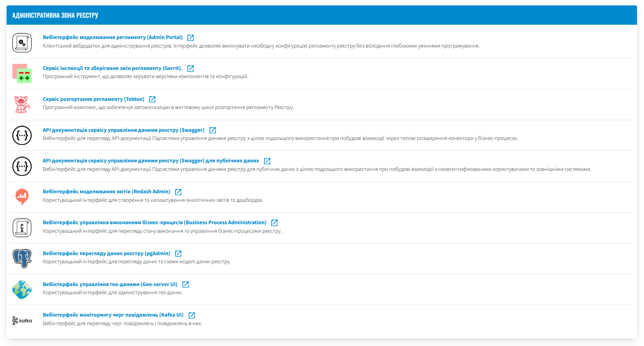
Task: Open the Business Process Administration link
Action: pyautogui.click(x=155, y=223)
